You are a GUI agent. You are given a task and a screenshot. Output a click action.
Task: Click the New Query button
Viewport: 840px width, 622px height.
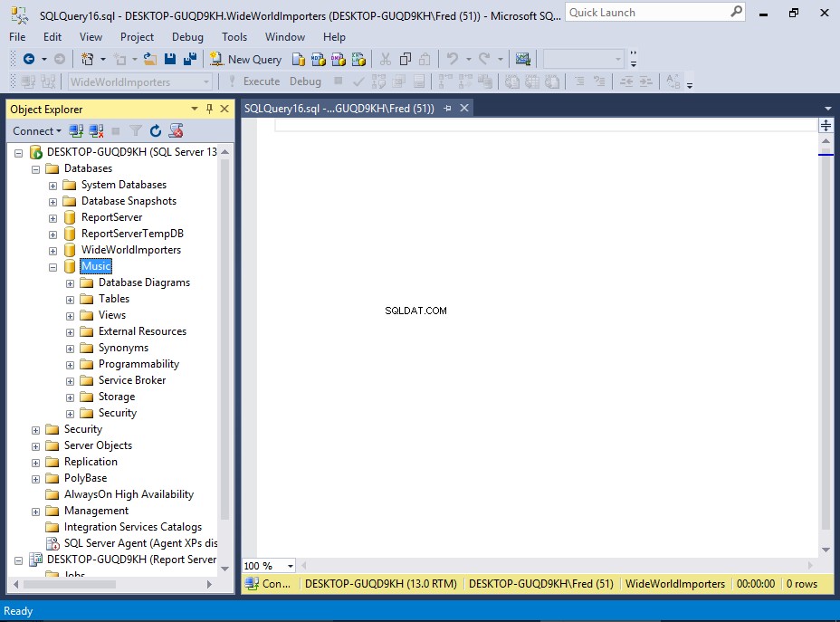[246, 60]
